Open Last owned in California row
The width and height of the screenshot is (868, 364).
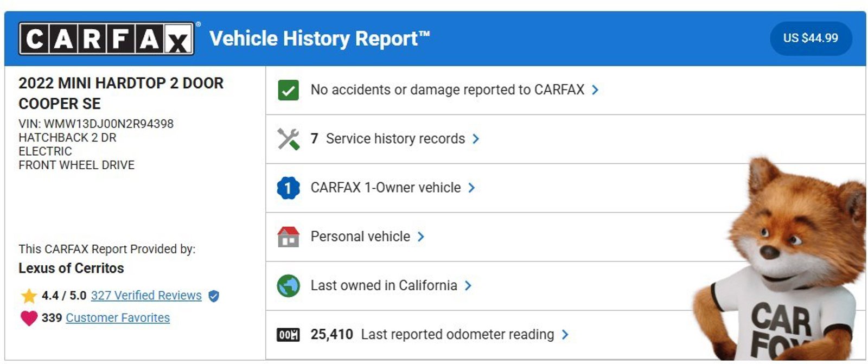coord(384,286)
